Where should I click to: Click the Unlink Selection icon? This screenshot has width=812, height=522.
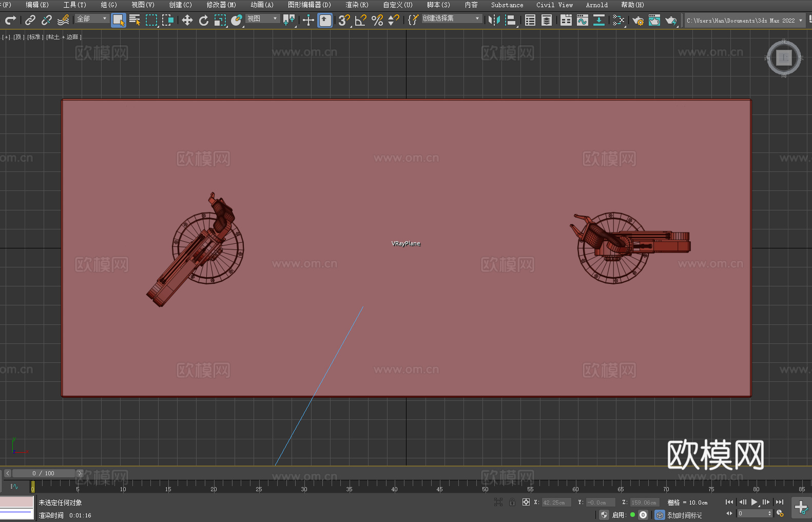click(47, 20)
